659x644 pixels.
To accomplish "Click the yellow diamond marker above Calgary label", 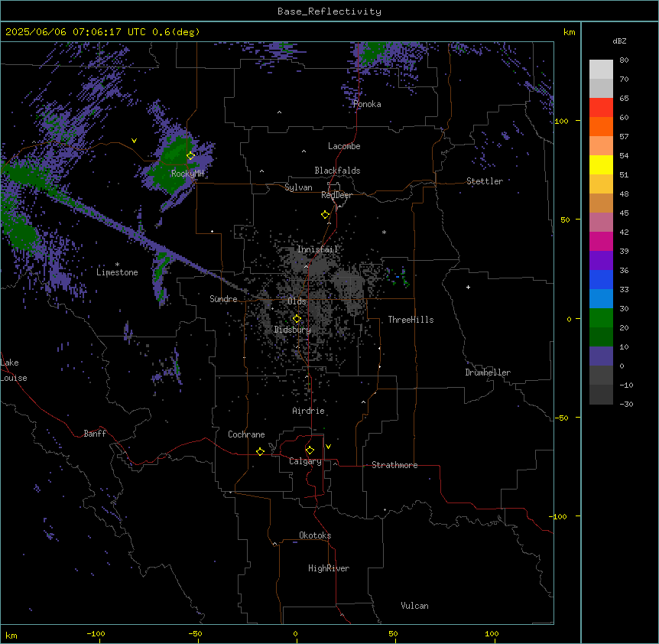I will (x=310, y=450).
